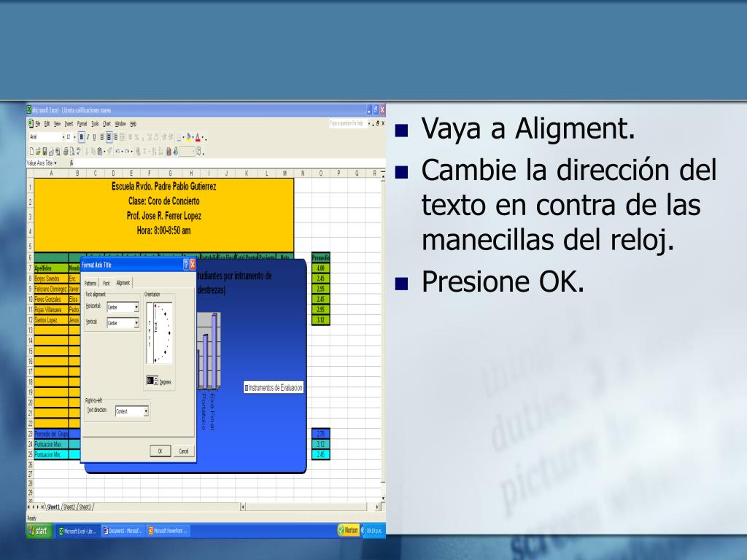Click the Spelling check icon
This screenshot has height=560, width=747.
coord(79,152)
